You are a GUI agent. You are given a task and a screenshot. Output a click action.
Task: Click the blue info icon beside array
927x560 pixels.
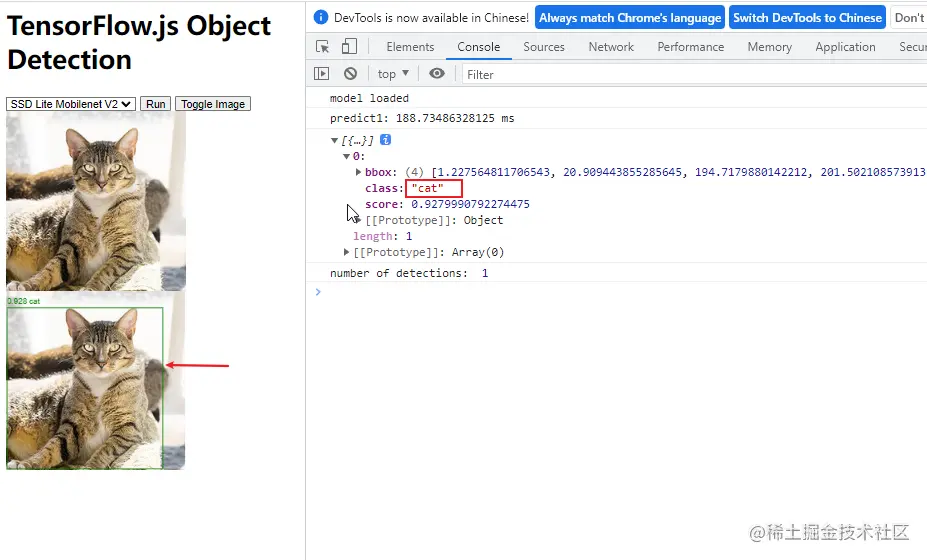coord(385,140)
